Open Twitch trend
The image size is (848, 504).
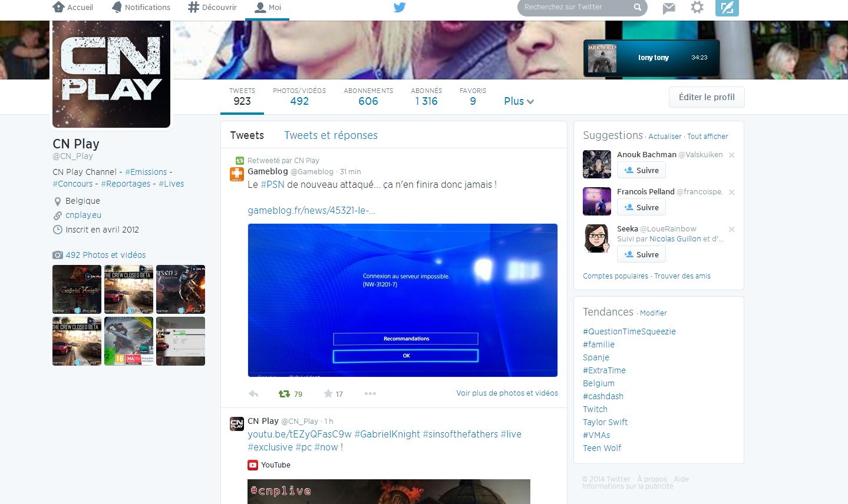[x=595, y=409]
